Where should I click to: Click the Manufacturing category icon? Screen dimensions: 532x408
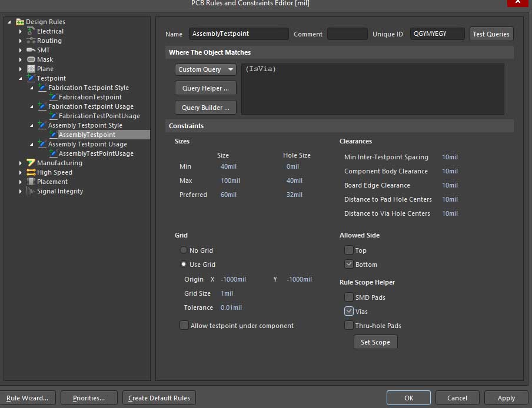coord(31,163)
